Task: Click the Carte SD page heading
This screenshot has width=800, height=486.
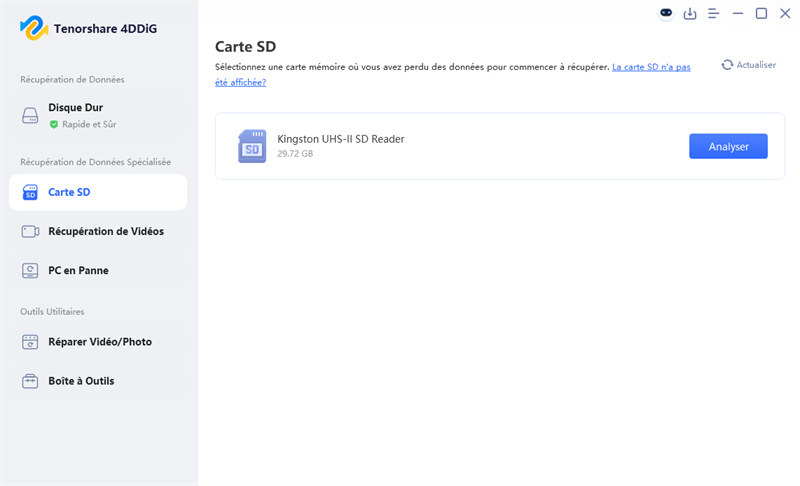Action: tap(245, 46)
